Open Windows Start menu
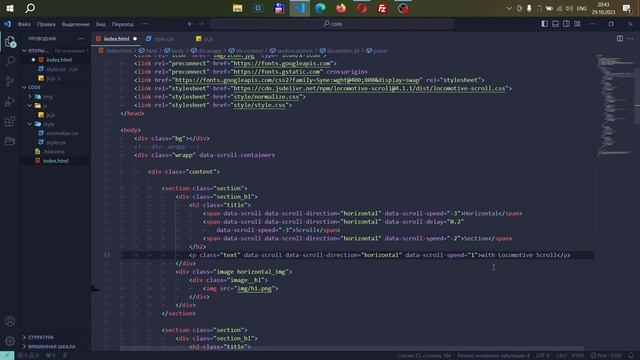 (x=10, y=8)
